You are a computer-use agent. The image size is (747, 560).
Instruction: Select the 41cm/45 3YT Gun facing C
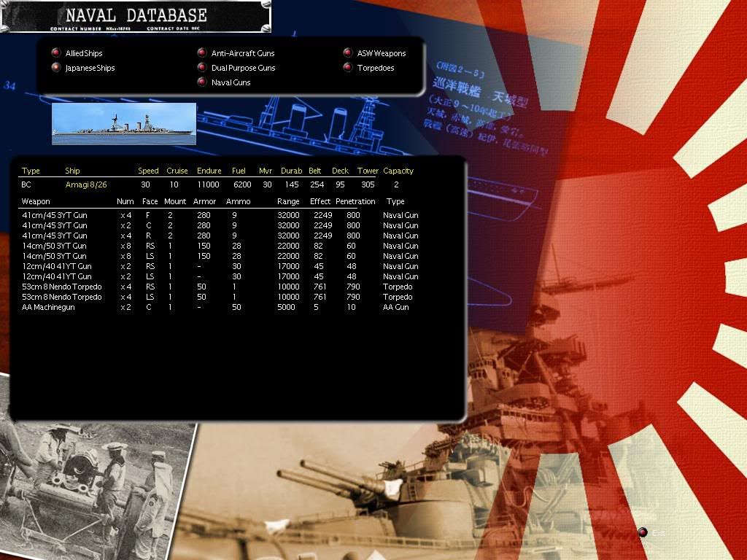(x=220, y=225)
